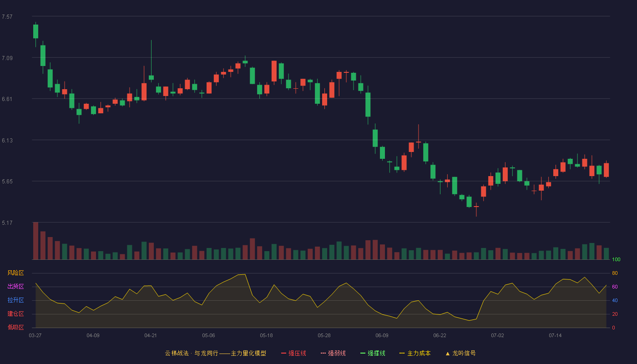Click the 03-27 date label
The height and width of the screenshot is (364, 637).
tap(35, 335)
